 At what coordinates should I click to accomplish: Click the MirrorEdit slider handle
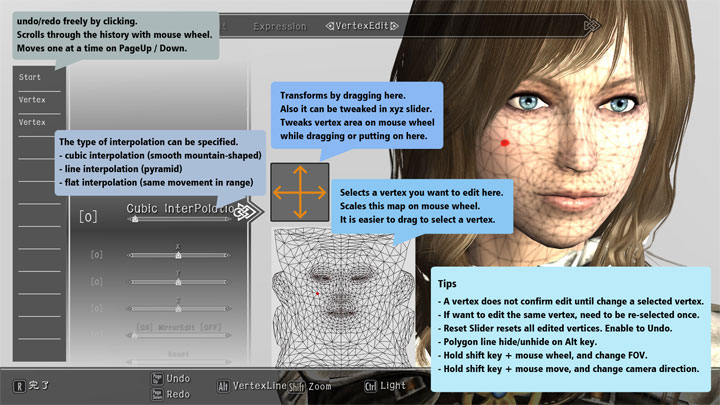tap(134, 335)
